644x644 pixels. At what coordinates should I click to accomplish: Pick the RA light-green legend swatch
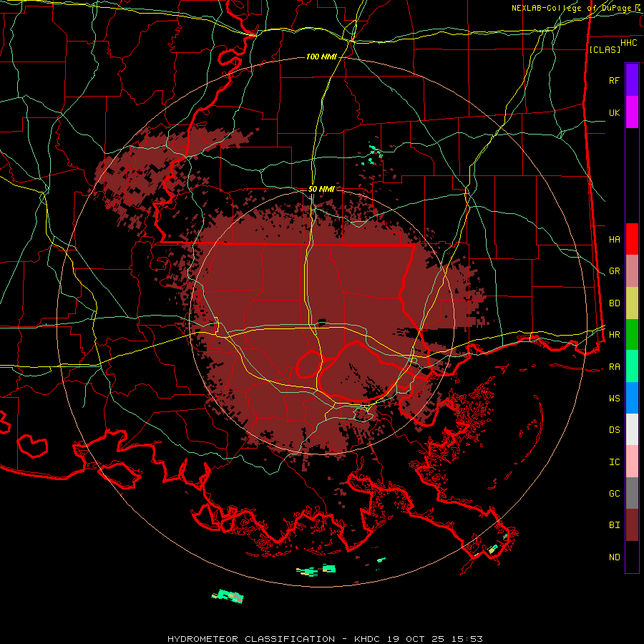(x=632, y=366)
